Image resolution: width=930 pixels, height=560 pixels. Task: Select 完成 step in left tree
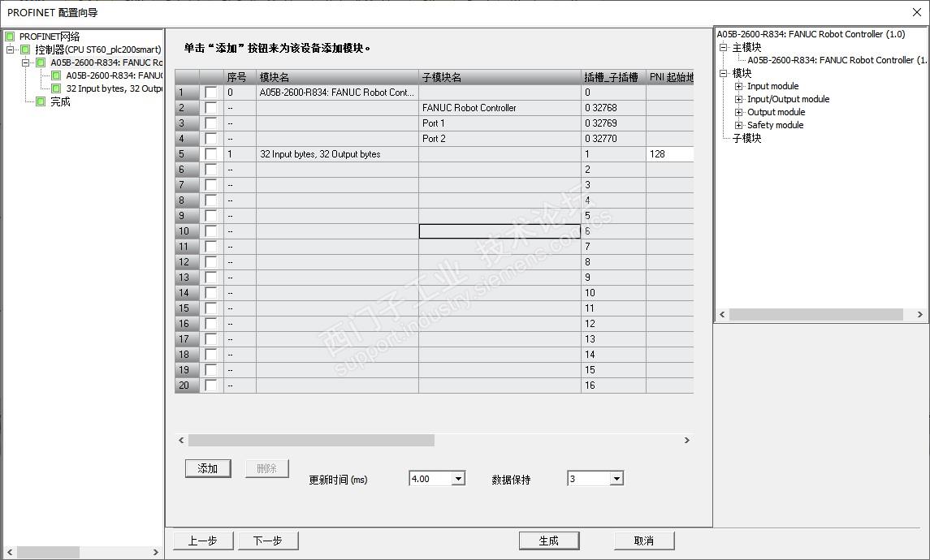click(x=60, y=101)
